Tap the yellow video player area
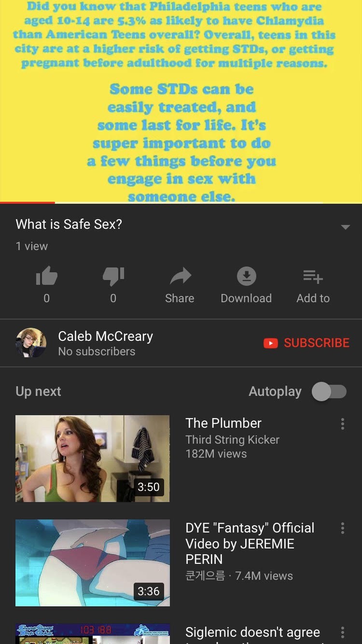 [x=181, y=100]
